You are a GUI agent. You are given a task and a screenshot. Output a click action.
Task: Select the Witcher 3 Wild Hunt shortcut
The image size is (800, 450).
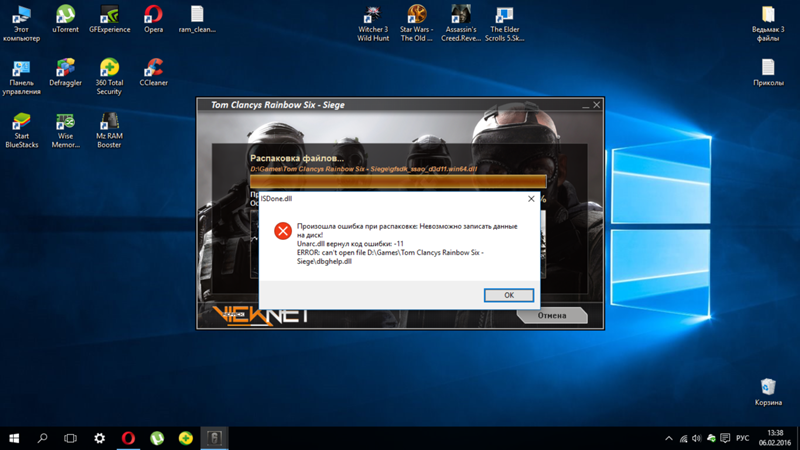click(373, 23)
